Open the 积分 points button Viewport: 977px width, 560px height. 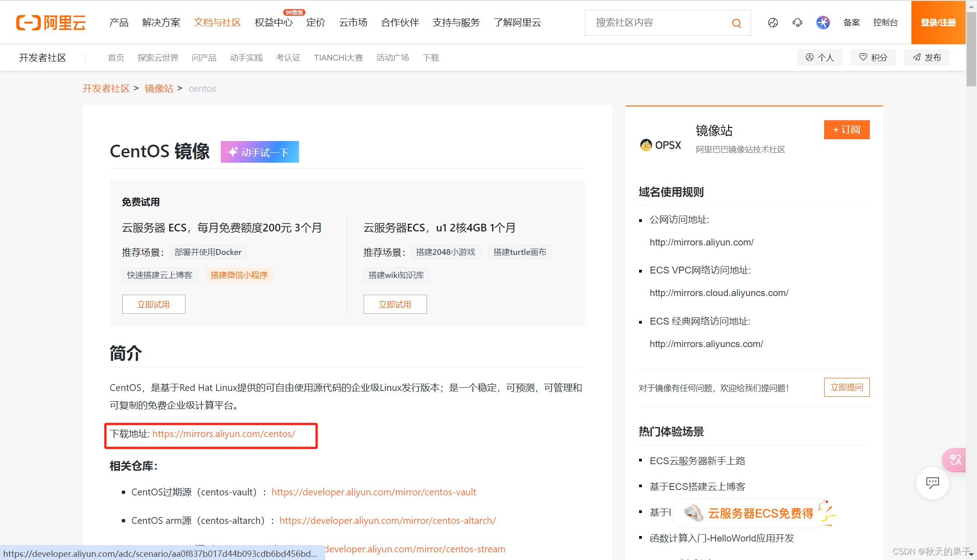pos(873,57)
